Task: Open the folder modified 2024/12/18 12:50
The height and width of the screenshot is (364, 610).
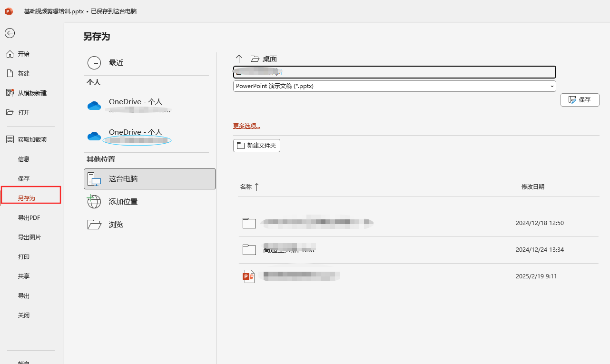Action: point(317,223)
